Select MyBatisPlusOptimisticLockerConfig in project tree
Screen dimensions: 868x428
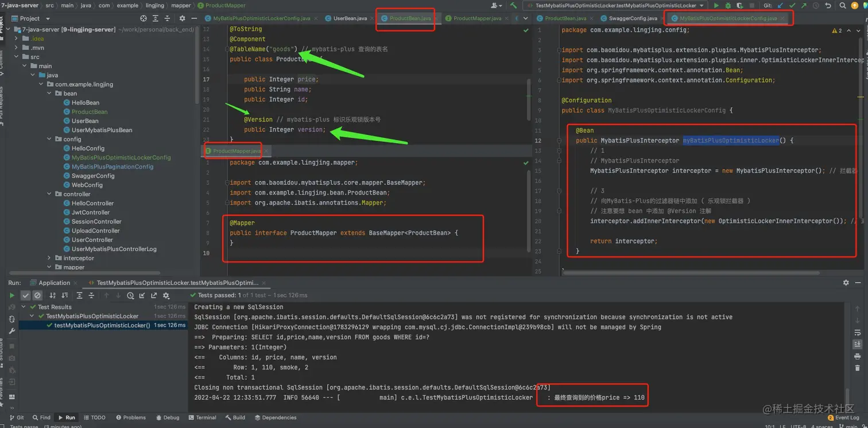tap(121, 157)
